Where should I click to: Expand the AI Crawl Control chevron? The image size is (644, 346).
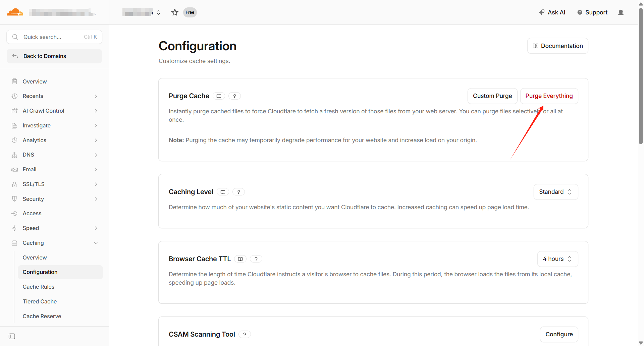96,111
